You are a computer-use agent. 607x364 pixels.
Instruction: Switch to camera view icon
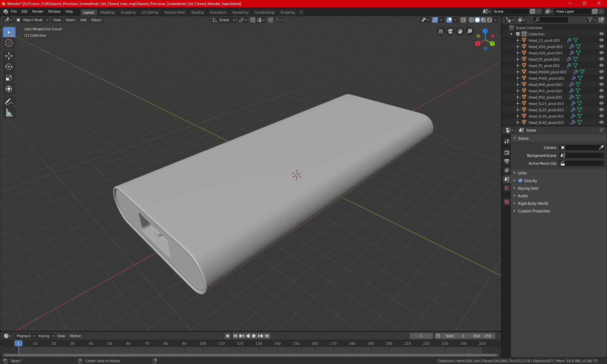[x=450, y=31]
